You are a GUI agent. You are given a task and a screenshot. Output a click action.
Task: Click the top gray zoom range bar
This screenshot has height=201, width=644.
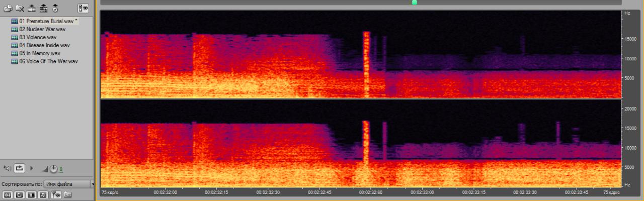click(x=361, y=3)
